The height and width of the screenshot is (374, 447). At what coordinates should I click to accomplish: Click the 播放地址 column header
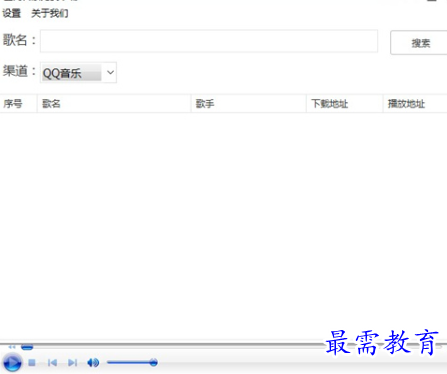[415, 104]
